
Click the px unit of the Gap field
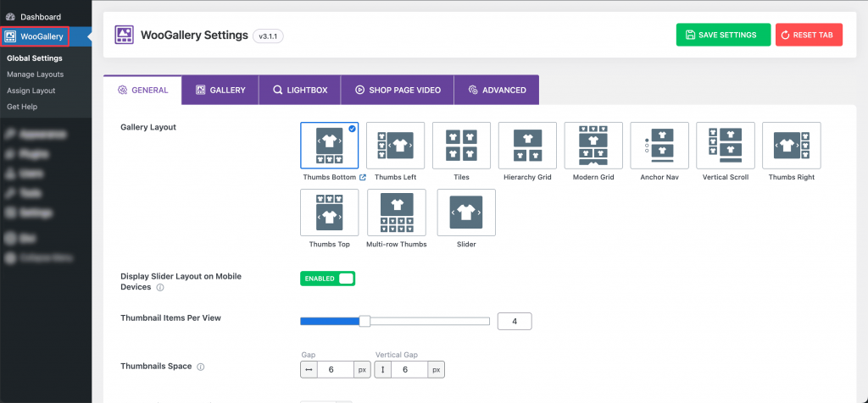(x=362, y=369)
